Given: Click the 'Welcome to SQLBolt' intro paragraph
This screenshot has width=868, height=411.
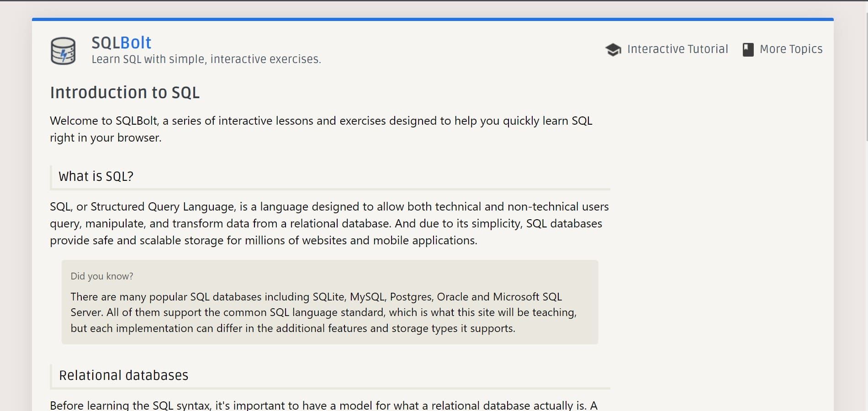Looking at the screenshot, I should point(321,129).
